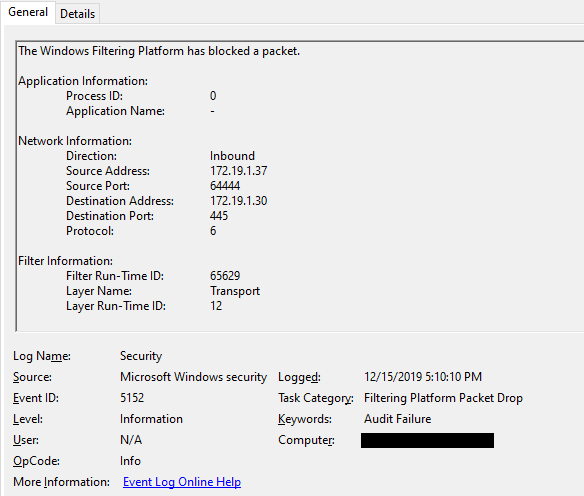This screenshot has width=584, height=496.
Task: Click the Network Information heading
Action: point(75,141)
